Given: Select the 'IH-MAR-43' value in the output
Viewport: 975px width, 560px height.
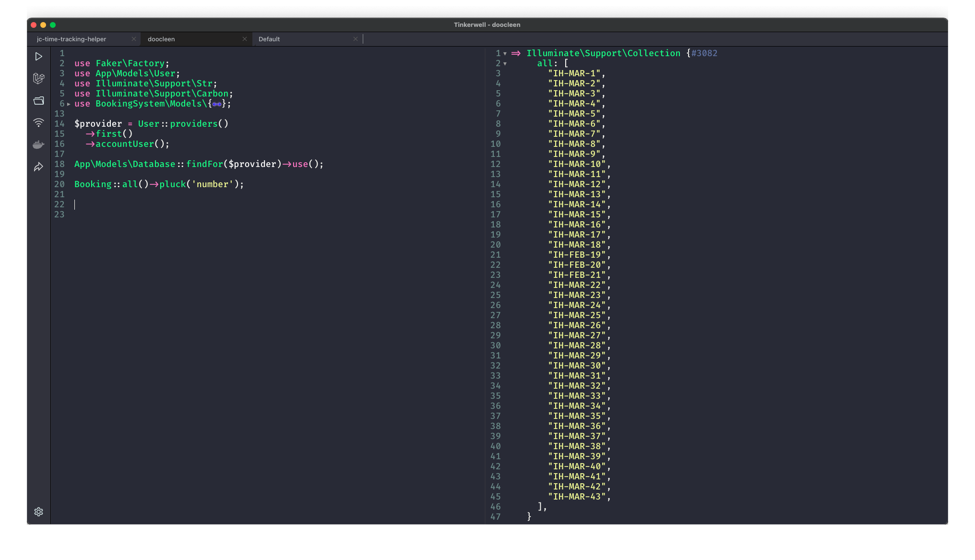Looking at the screenshot, I should [578, 497].
